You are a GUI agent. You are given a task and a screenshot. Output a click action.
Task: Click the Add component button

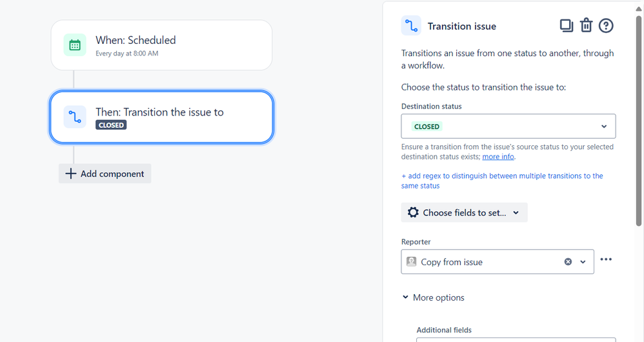pyautogui.click(x=105, y=174)
